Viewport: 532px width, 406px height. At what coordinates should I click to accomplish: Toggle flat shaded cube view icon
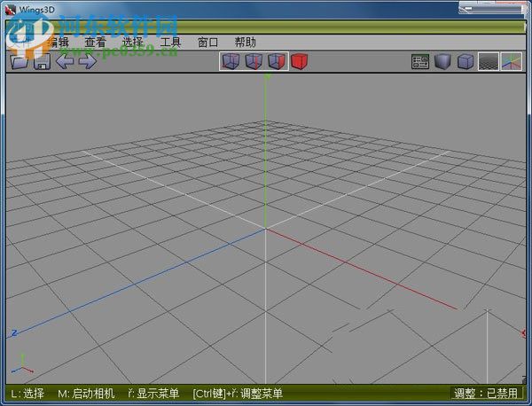(442, 62)
